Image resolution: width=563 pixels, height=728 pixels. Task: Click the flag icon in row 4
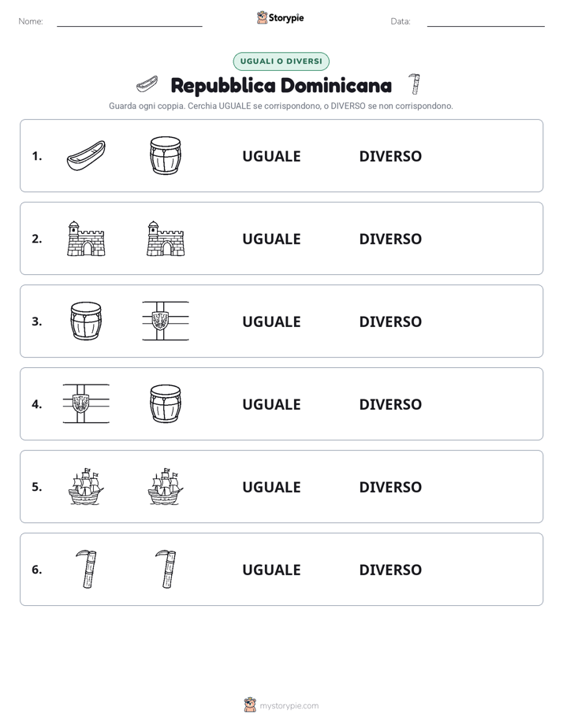87,403
